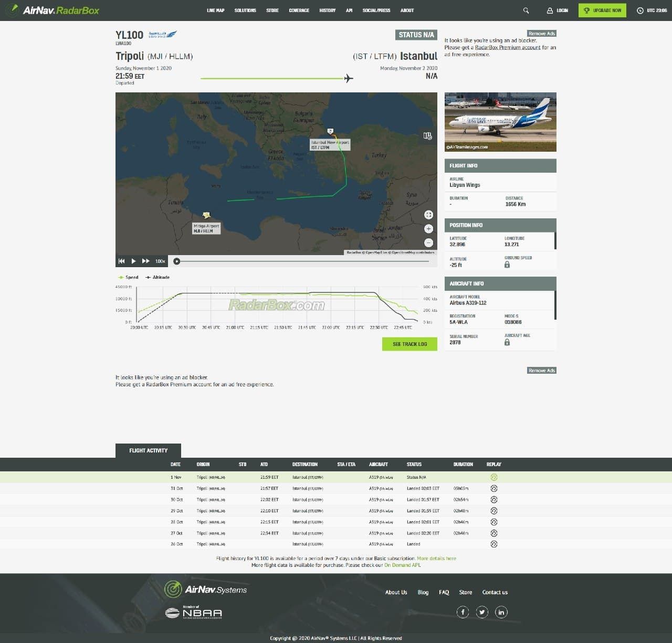The image size is (672, 643).
Task: Click the Mitiga Airport map marker
Action: tap(207, 215)
